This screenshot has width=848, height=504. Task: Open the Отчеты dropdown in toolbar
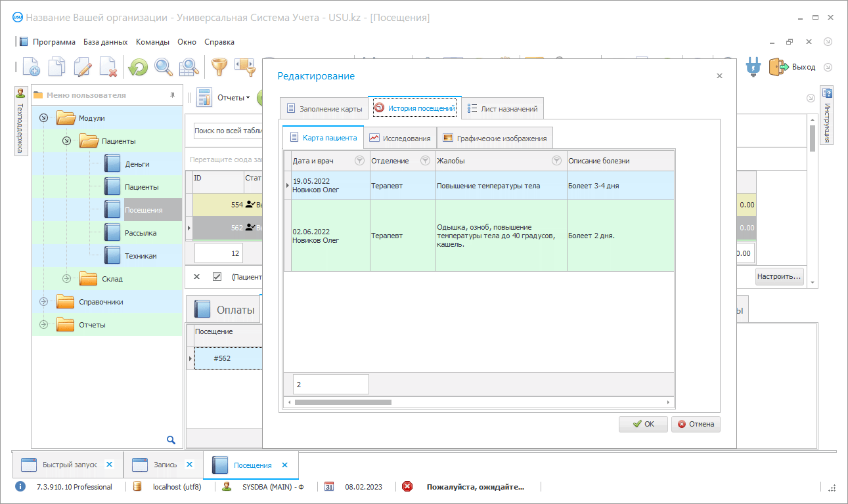(x=233, y=98)
